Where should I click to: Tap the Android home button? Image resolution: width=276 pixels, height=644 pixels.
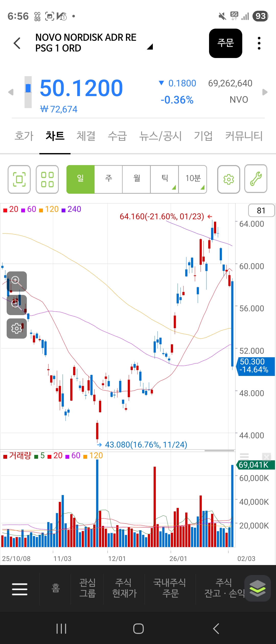(x=138, y=629)
